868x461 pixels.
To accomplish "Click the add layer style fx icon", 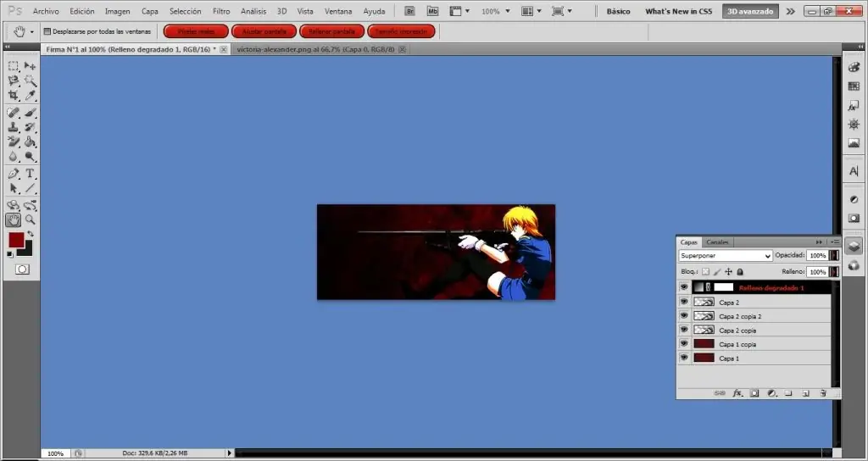I will coord(737,393).
